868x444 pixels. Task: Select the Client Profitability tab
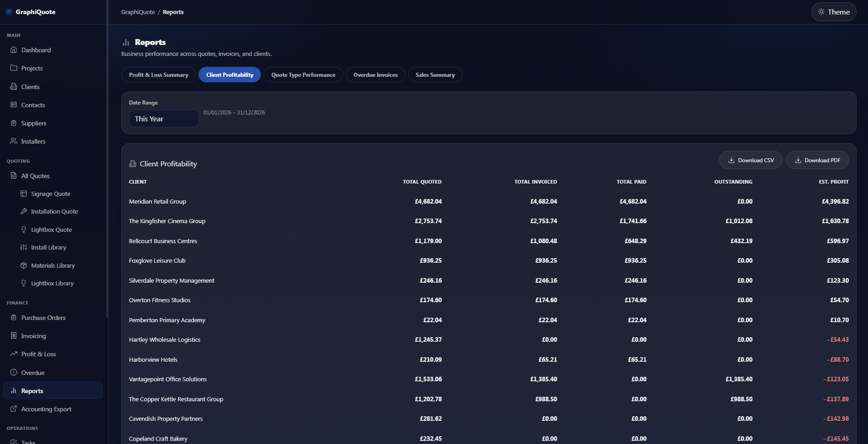click(229, 75)
